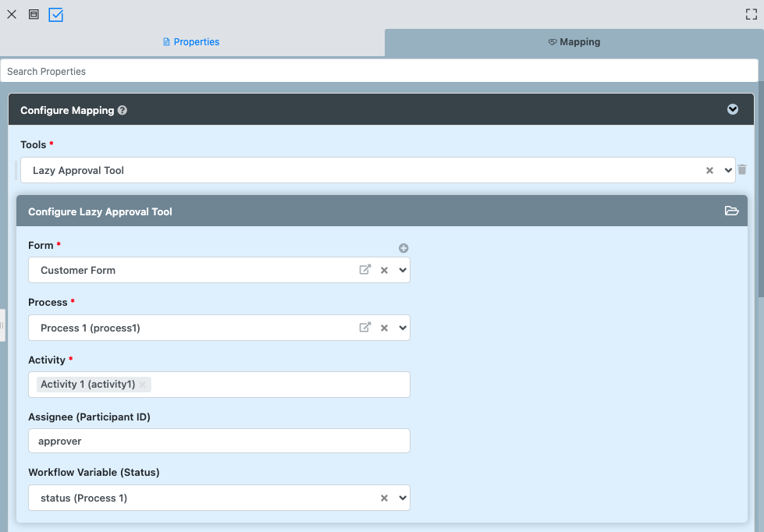Click the vertical scrollbar on the right
The width and height of the screenshot is (764, 532).
point(761,190)
